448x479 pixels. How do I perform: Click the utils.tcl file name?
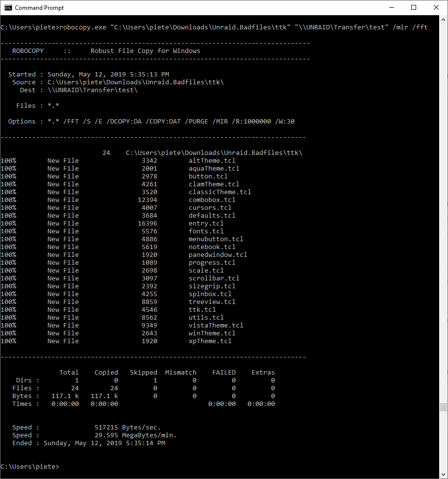coord(206,318)
